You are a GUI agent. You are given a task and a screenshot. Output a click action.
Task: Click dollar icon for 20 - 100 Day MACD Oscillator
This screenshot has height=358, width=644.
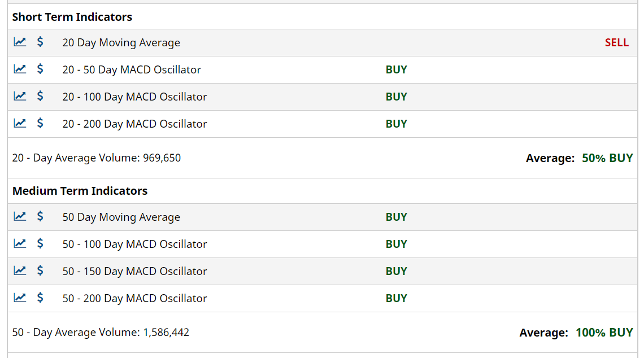click(40, 96)
